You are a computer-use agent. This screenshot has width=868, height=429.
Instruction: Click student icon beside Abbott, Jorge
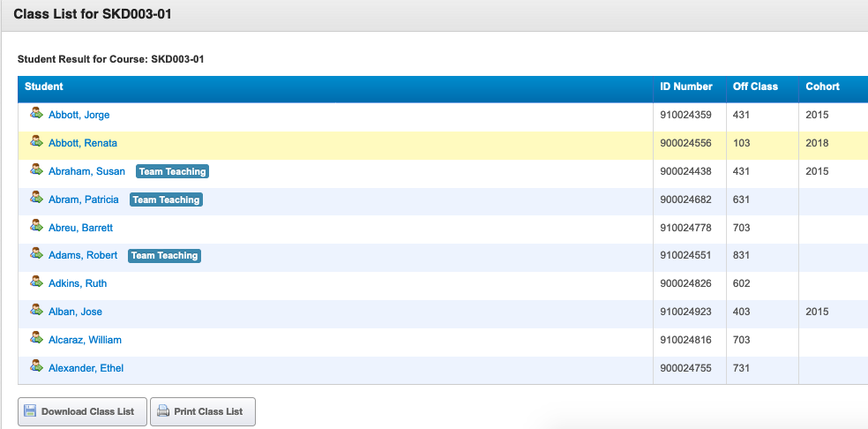(36, 113)
